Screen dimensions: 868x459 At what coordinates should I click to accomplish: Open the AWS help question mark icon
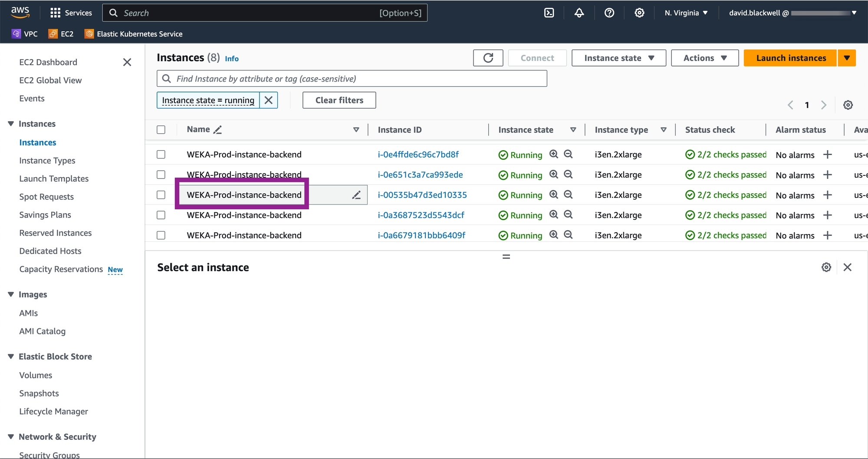609,13
